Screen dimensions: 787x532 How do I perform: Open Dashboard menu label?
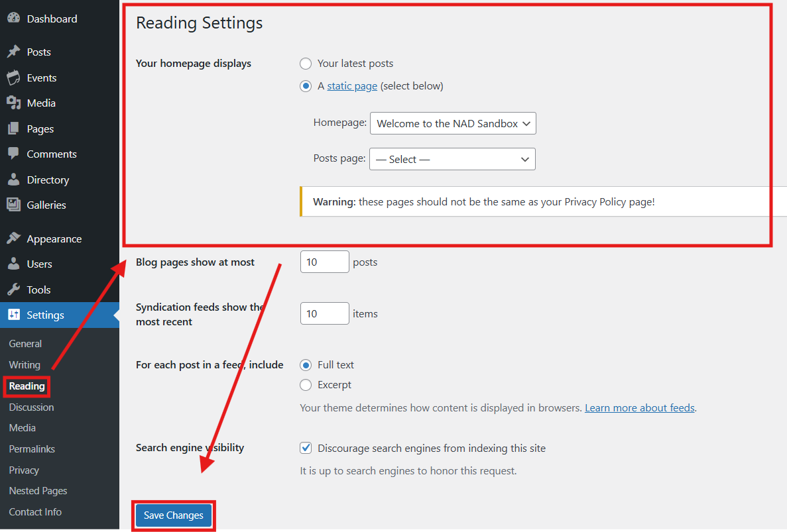coord(52,19)
